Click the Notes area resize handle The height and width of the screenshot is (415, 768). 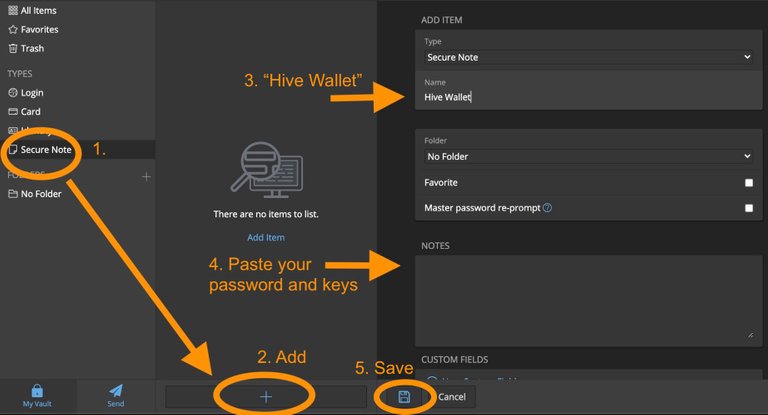point(750,335)
